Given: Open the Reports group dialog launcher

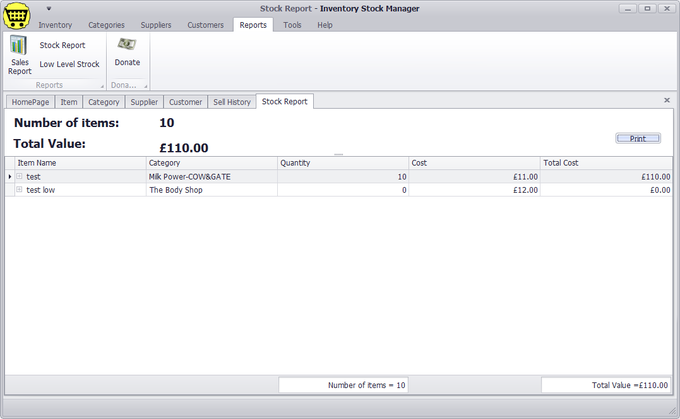Looking at the screenshot, I should pos(102,86).
